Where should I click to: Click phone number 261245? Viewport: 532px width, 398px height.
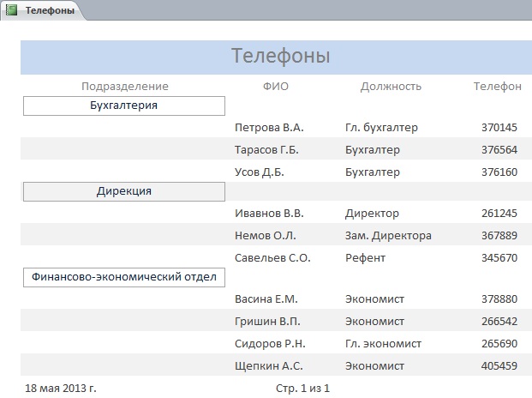pyautogui.click(x=499, y=214)
